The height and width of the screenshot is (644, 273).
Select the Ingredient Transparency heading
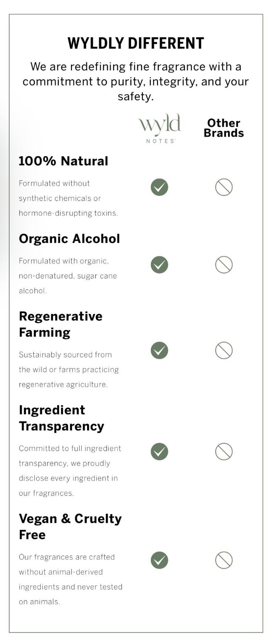tap(61, 418)
